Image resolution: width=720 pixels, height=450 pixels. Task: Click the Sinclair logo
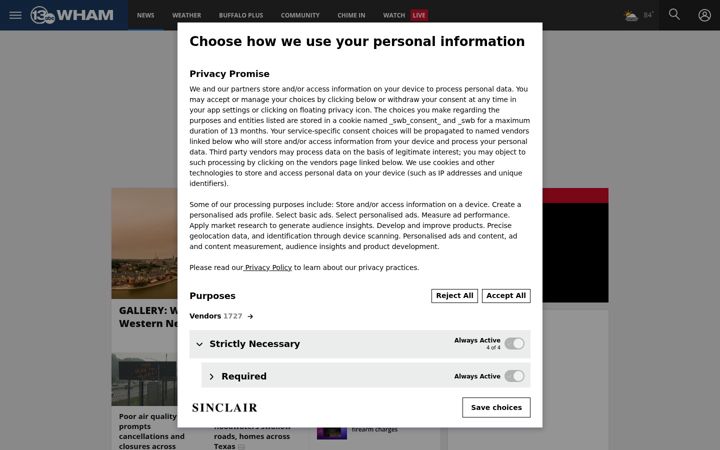pos(225,408)
